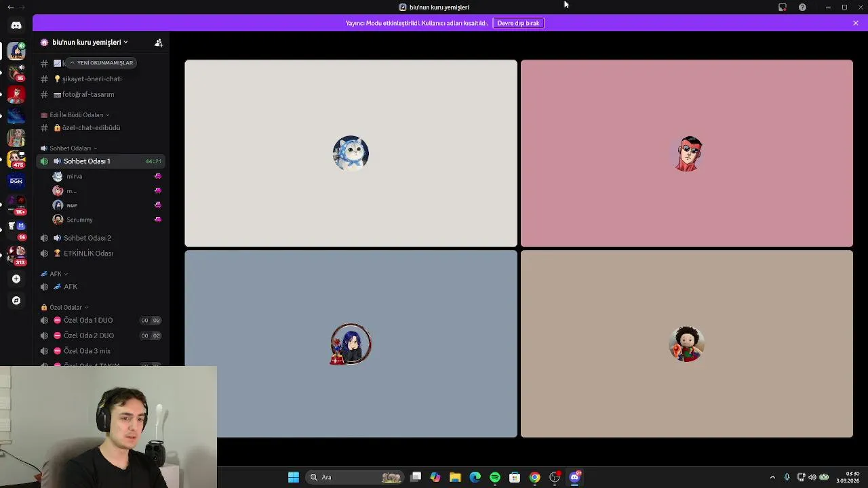Open Copilot from the taskbar
Viewport: 868px width, 488px height.
[x=435, y=477]
